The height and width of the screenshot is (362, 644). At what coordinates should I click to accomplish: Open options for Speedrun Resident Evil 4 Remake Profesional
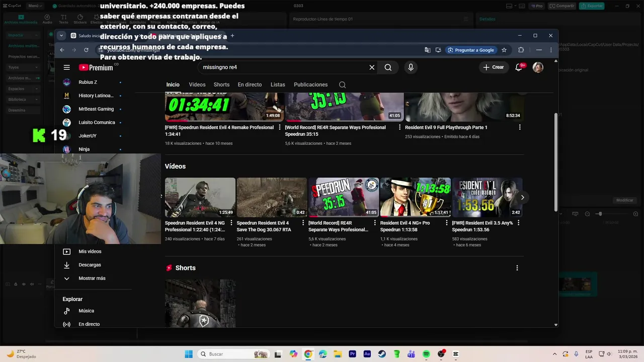click(x=280, y=127)
